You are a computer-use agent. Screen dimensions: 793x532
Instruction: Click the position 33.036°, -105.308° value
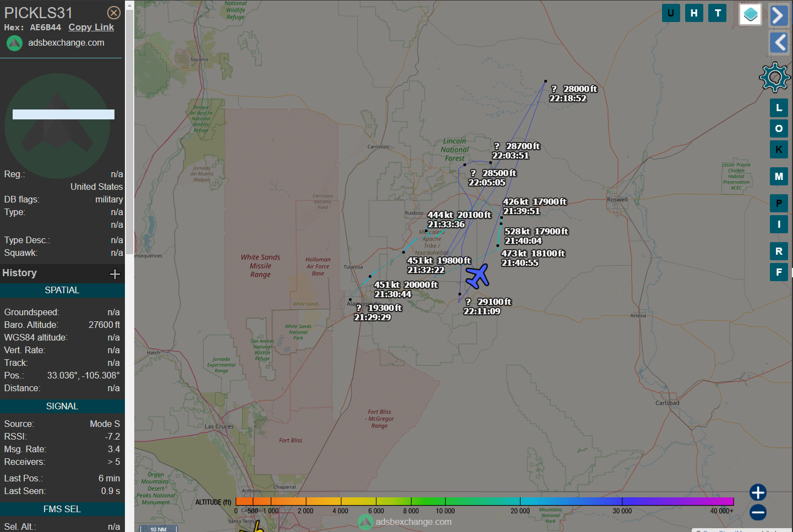click(83, 376)
